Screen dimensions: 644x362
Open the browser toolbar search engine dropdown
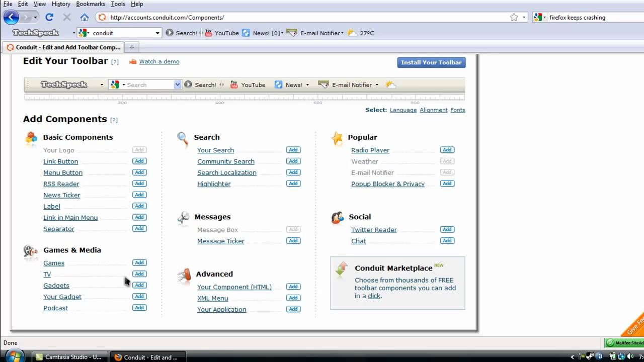pyautogui.click(x=157, y=33)
